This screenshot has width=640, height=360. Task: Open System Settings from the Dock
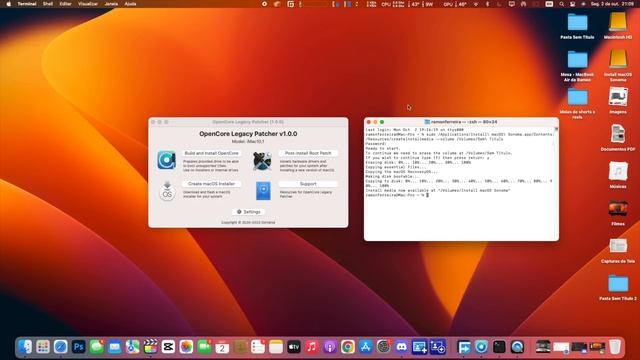384,347
